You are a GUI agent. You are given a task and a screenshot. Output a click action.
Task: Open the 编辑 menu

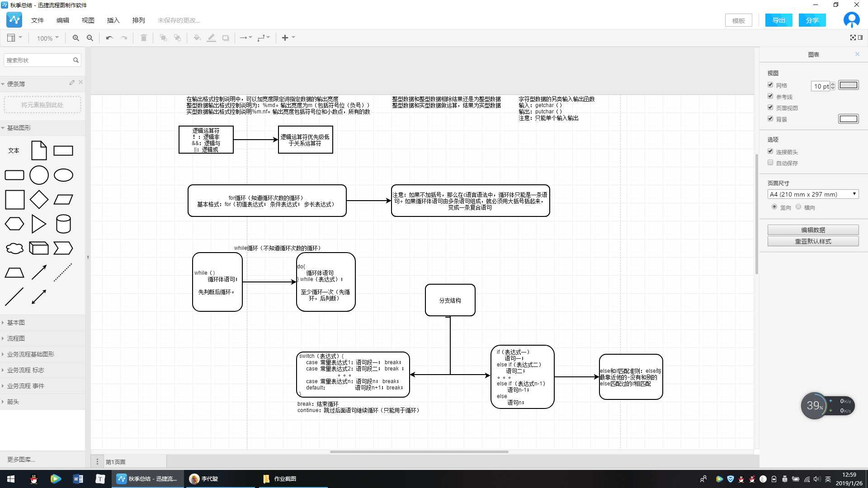(x=63, y=20)
